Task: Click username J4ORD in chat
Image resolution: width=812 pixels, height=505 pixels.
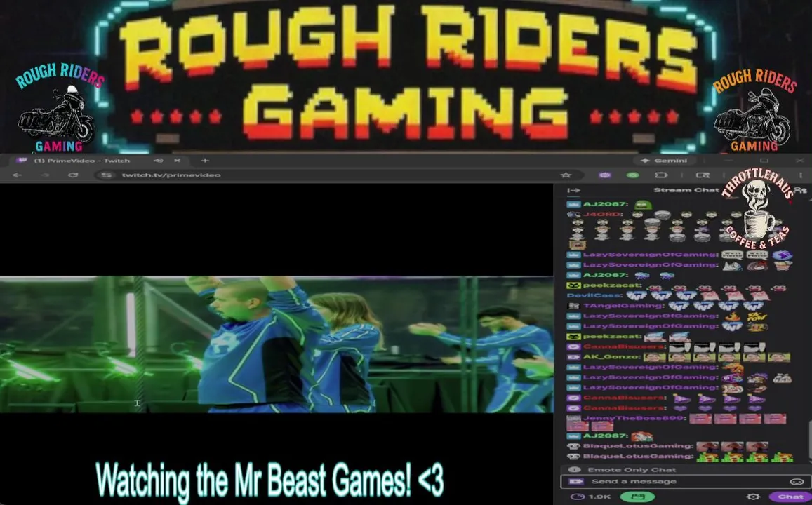Action: (x=601, y=214)
